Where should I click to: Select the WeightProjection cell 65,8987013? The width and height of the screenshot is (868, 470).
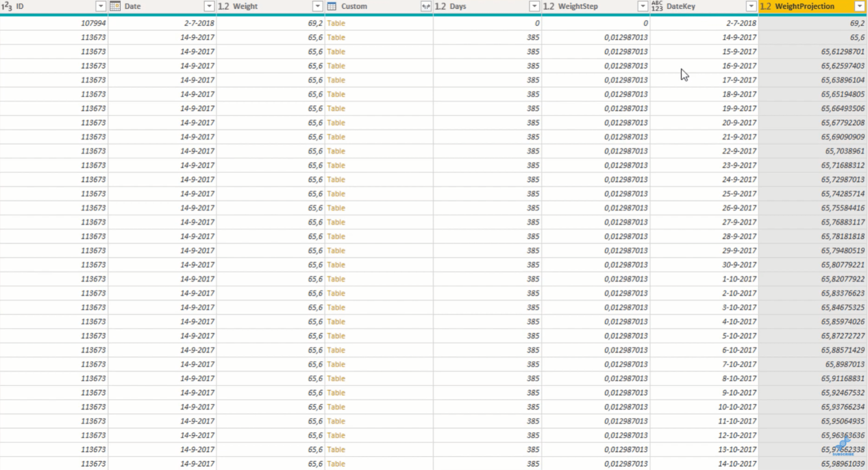[x=813, y=364]
